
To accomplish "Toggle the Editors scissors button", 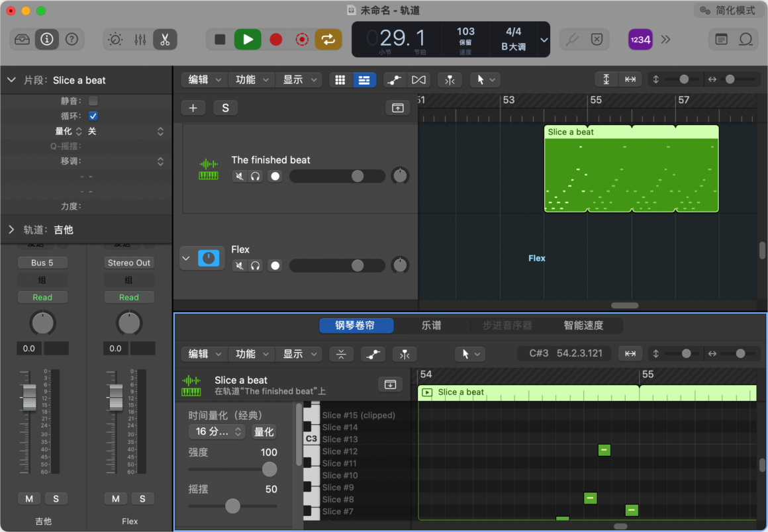I will (165, 40).
